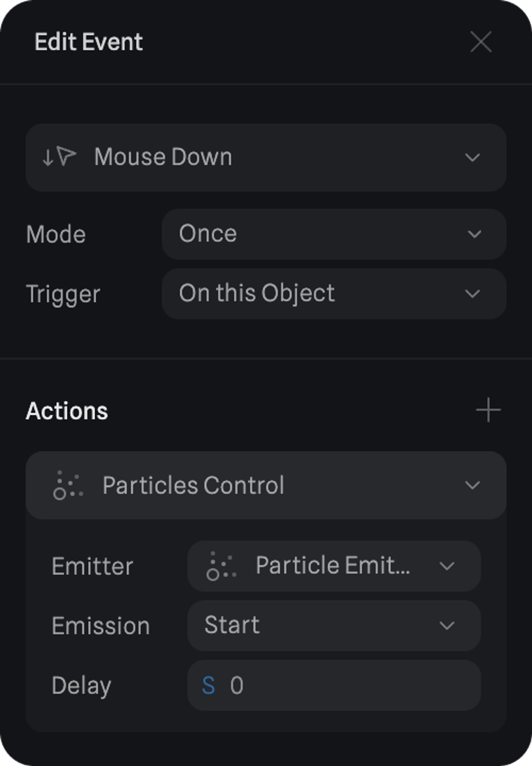532x766 pixels.
Task: Click the Edit Event title text
Action: [x=89, y=42]
